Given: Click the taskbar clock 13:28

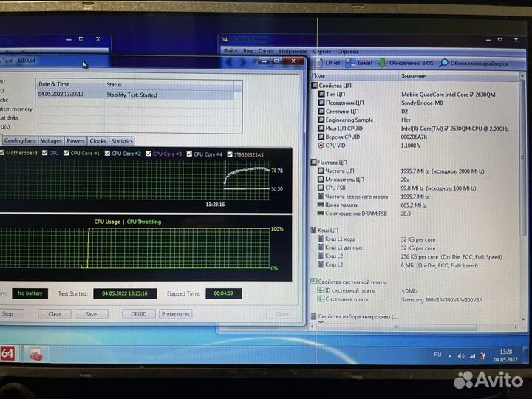Looking at the screenshot, I should tap(506, 352).
